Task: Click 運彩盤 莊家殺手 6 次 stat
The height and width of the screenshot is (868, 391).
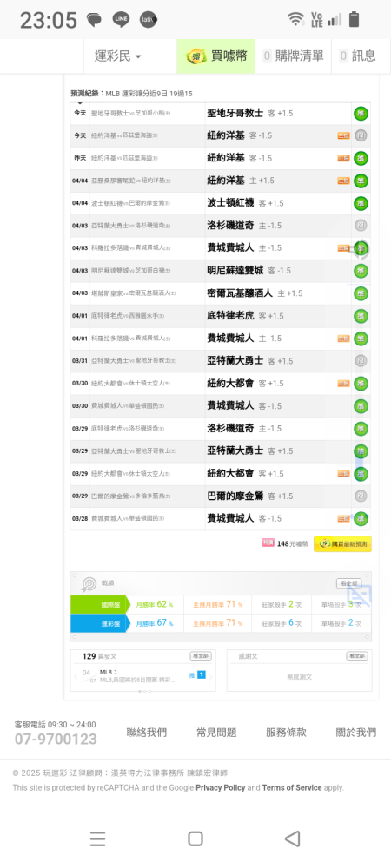Action: click(x=282, y=623)
